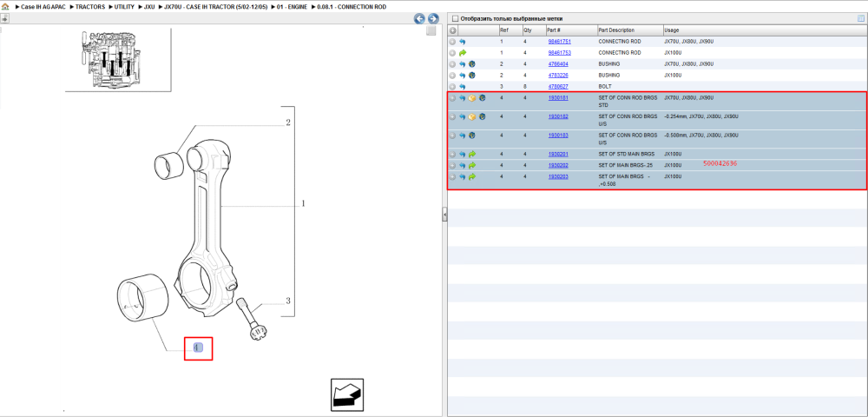Sort by the Part # column header

coord(571,30)
